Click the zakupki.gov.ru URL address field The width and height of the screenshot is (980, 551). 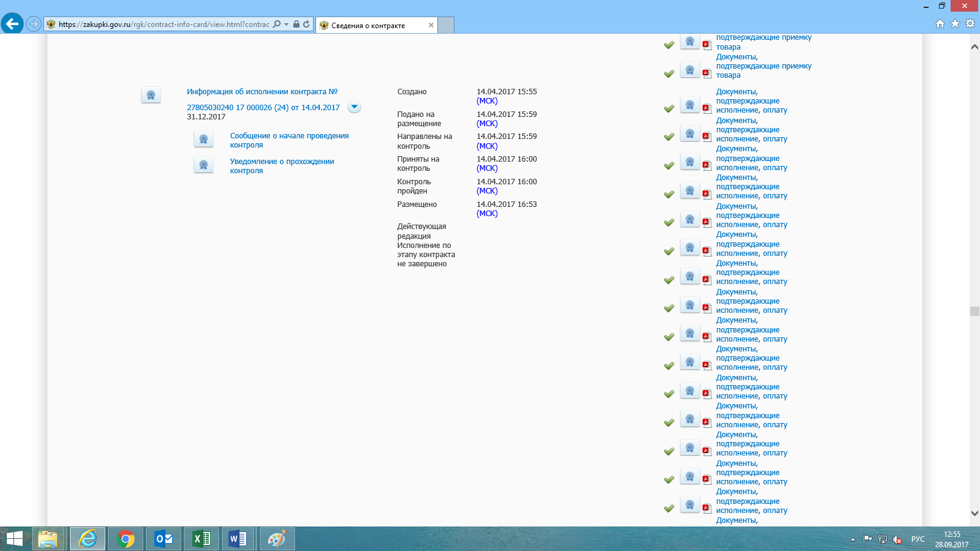tap(164, 24)
